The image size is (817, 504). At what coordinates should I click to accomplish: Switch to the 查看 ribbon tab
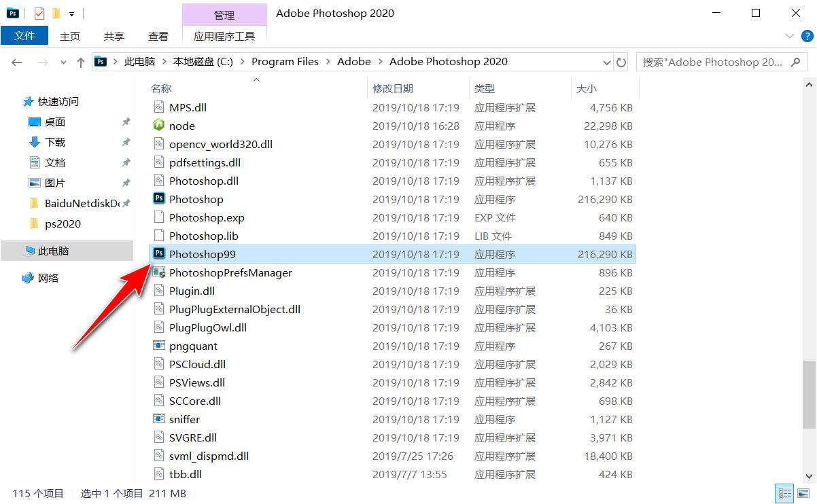(158, 36)
